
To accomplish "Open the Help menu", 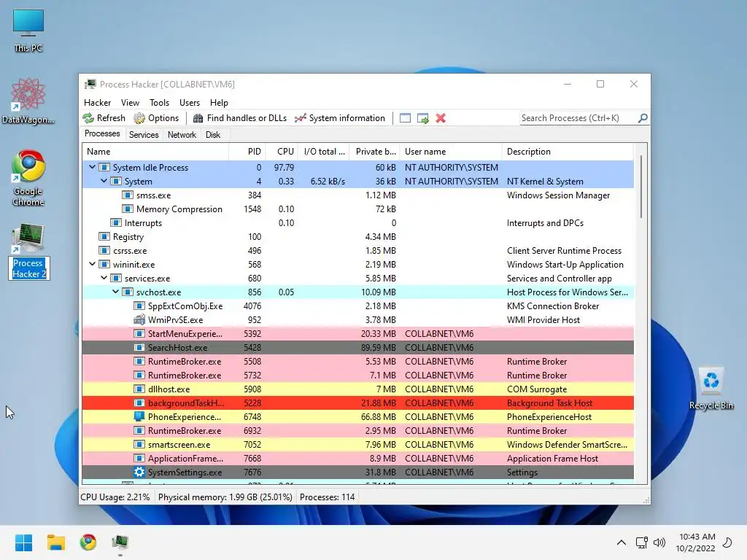I will [219, 102].
